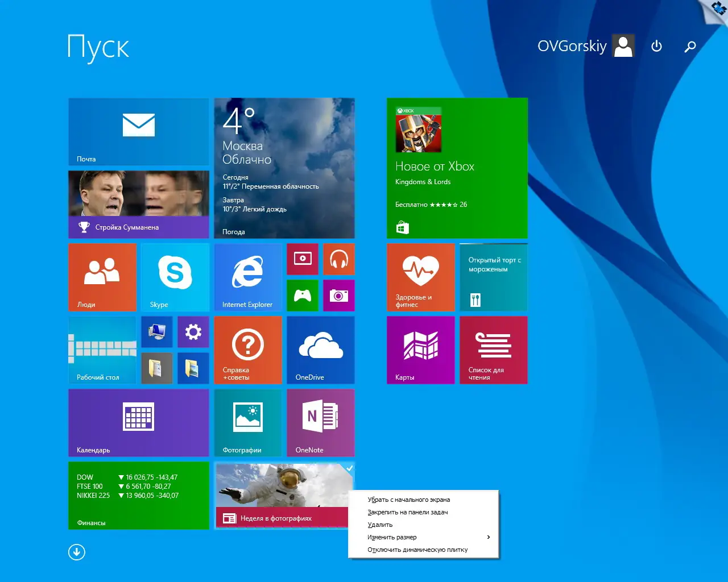Launch the Игры game controller tile
The height and width of the screenshot is (582, 728).
(x=302, y=295)
